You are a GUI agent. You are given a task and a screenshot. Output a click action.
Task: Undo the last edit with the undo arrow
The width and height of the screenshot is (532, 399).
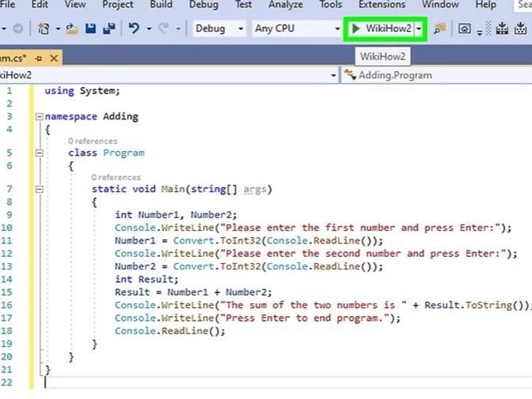[x=134, y=28]
